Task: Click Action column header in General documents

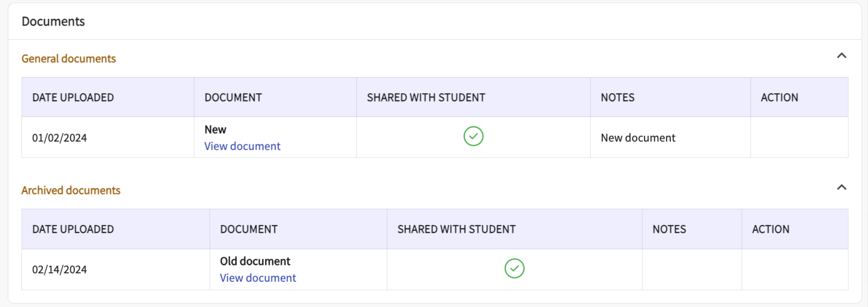Action: point(779,98)
